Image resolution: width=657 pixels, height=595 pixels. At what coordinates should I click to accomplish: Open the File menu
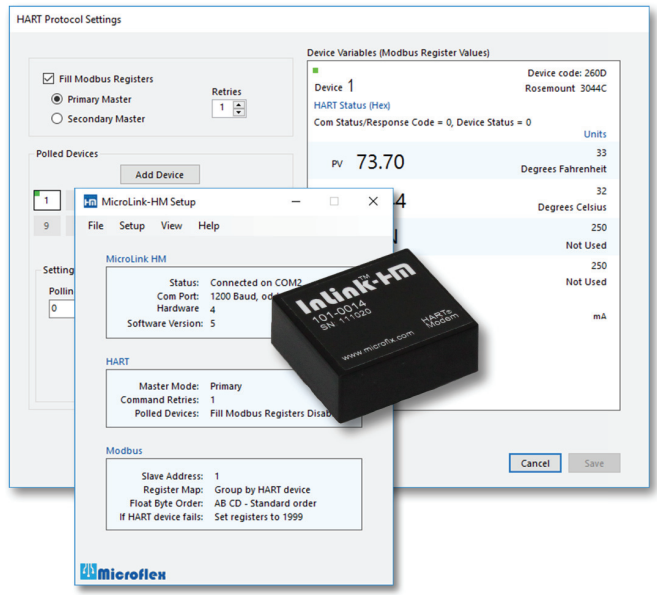pyautogui.click(x=96, y=226)
